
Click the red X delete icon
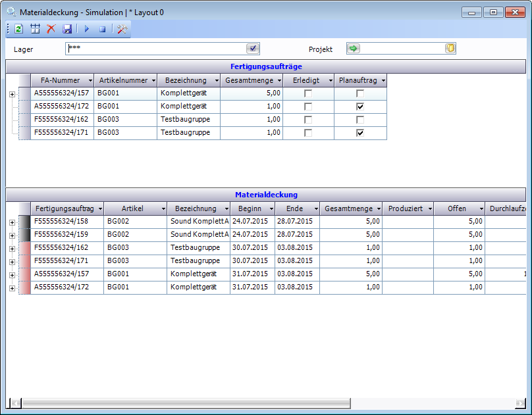pyautogui.click(x=51, y=29)
